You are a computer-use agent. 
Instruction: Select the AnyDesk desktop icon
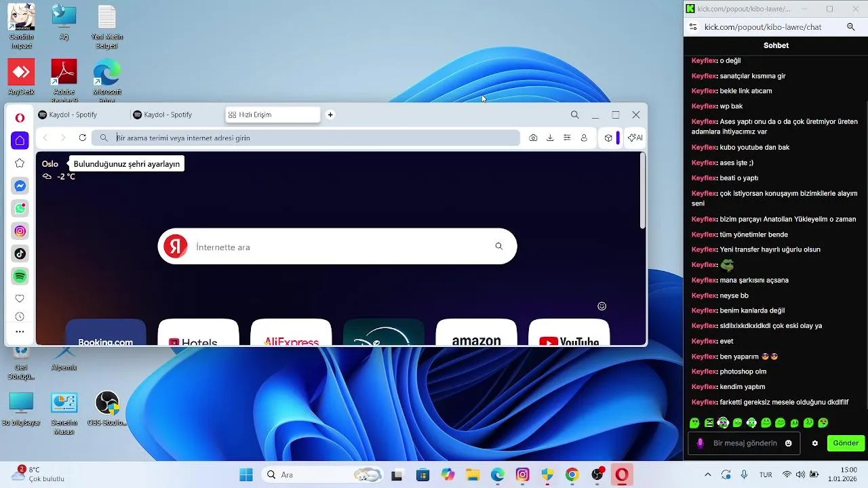pyautogui.click(x=21, y=77)
